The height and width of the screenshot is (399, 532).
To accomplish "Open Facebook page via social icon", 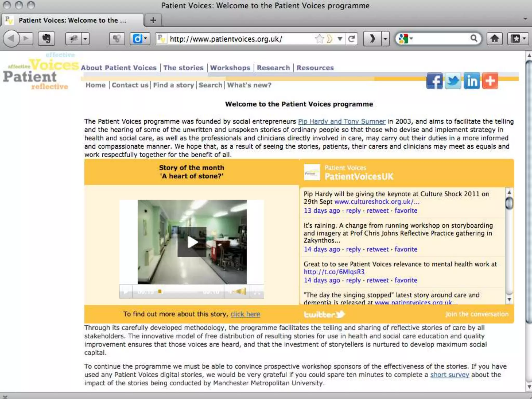I will tap(434, 81).
